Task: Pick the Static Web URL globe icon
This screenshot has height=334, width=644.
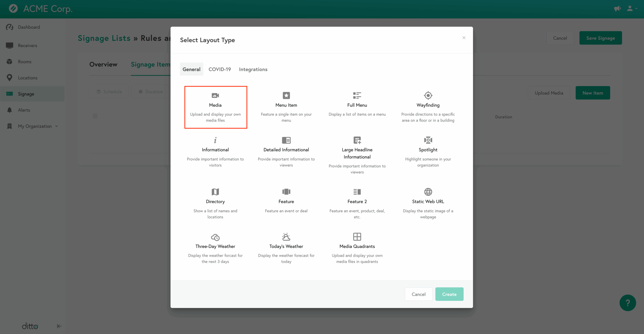Action: (x=428, y=192)
